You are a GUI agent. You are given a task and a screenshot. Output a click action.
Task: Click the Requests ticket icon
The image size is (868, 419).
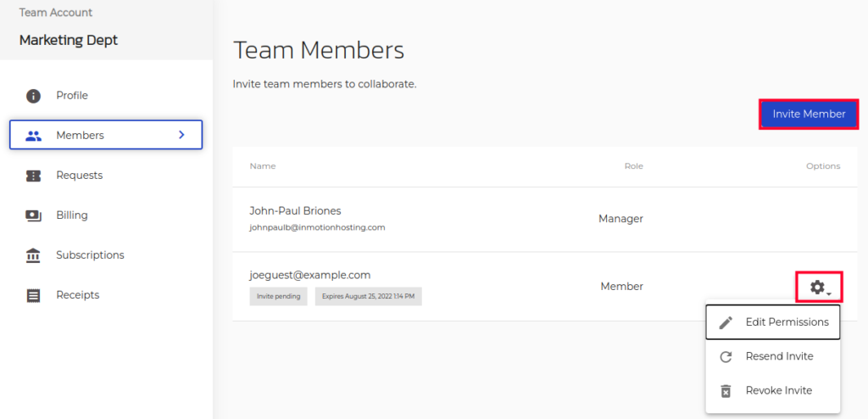(x=34, y=176)
